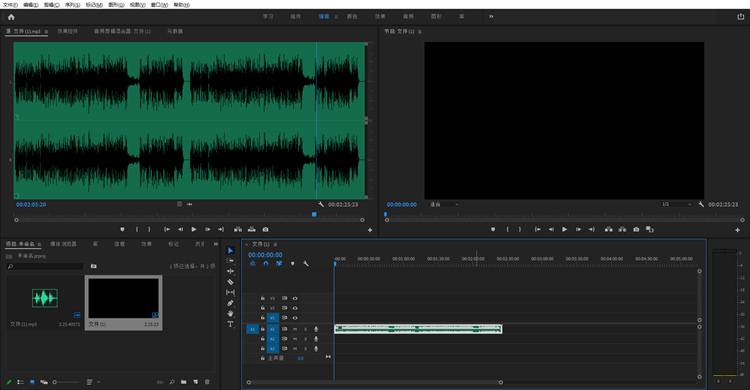Toggle V1 track eye visibility

click(295, 318)
